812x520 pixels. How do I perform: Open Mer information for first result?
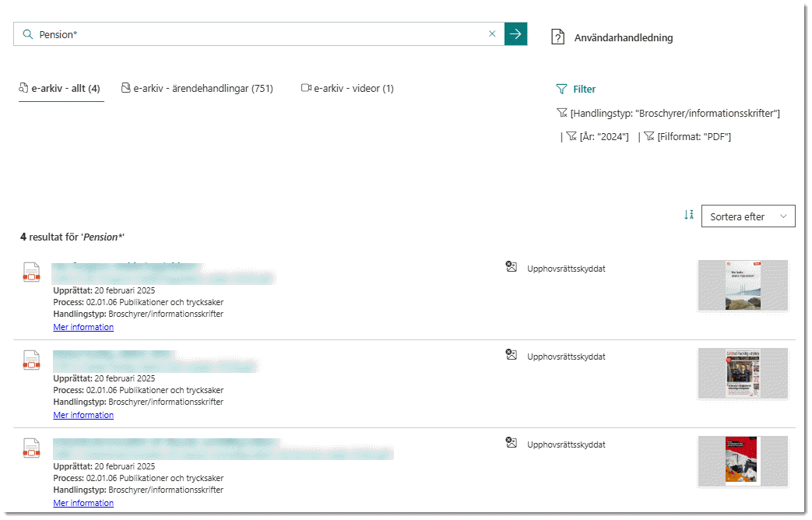point(83,327)
